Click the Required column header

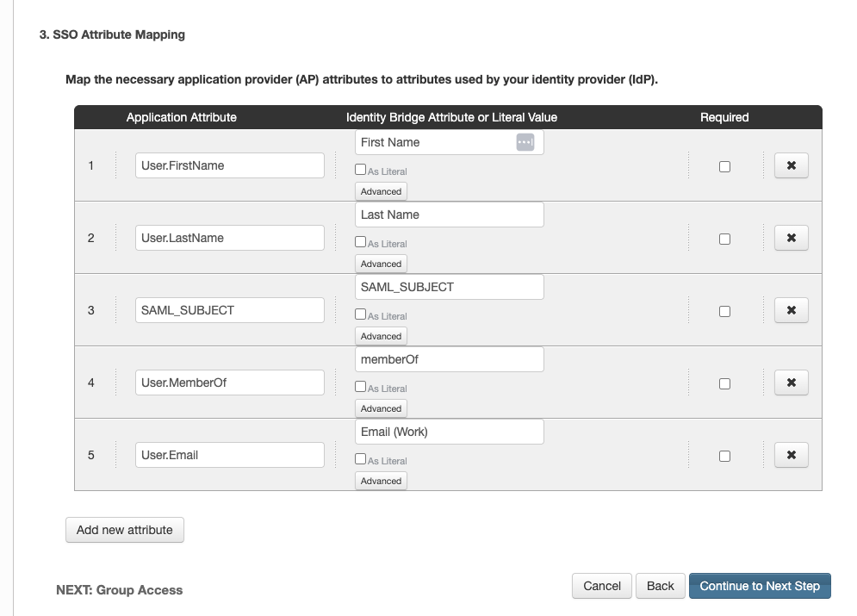pyautogui.click(x=724, y=117)
